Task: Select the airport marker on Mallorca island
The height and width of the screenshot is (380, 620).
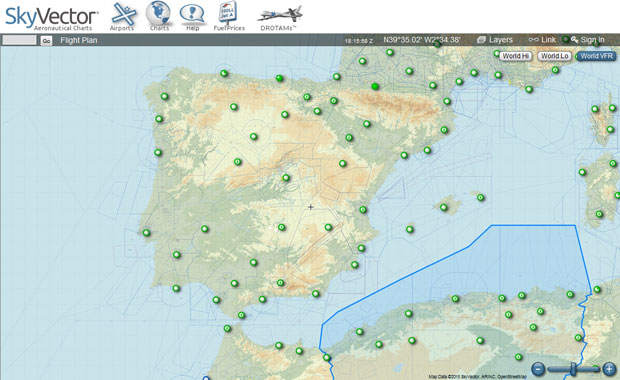Action: (x=444, y=208)
